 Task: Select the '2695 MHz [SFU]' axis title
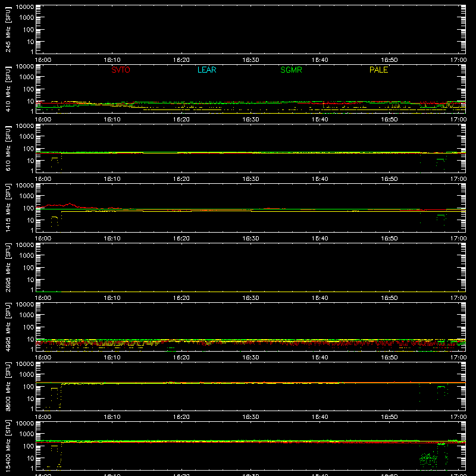point(8,267)
